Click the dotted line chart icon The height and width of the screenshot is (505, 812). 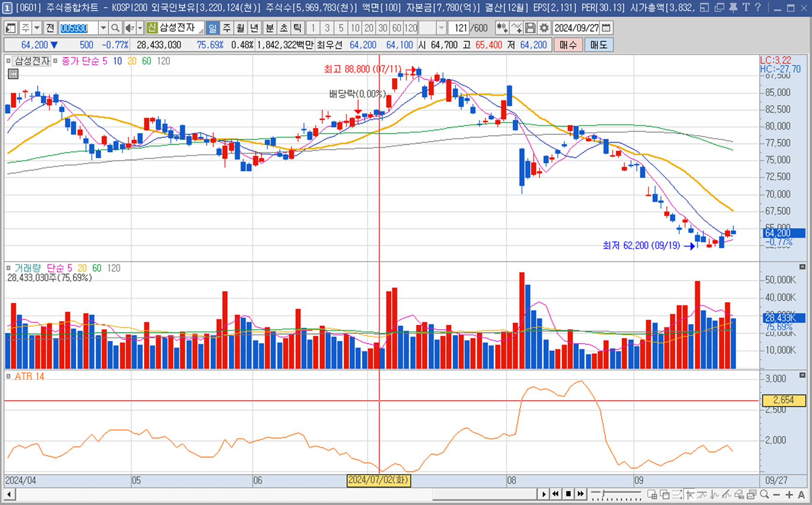(677, 494)
